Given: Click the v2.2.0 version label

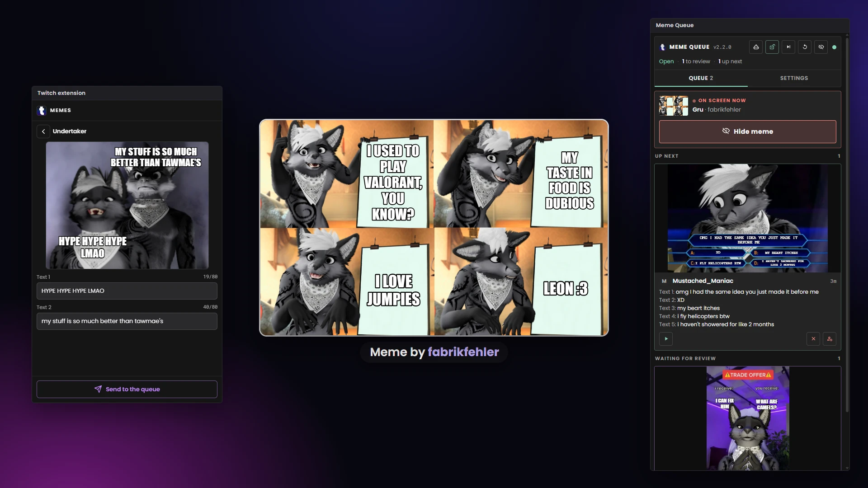Looking at the screenshot, I should point(722,47).
